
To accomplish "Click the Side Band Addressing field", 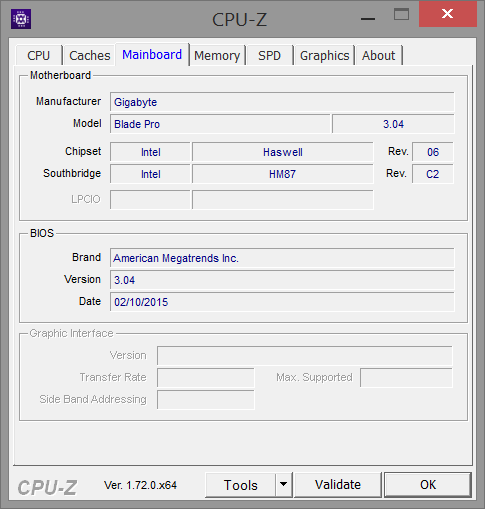I will 206,400.
